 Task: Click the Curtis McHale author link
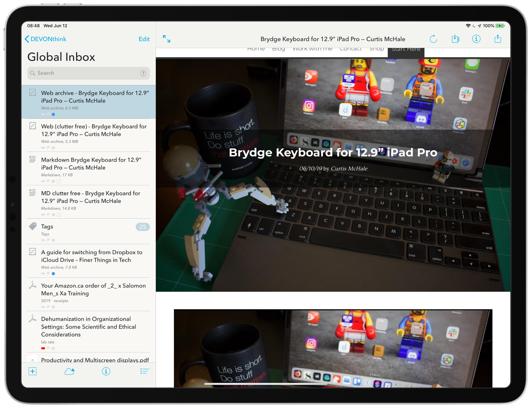(349, 168)
